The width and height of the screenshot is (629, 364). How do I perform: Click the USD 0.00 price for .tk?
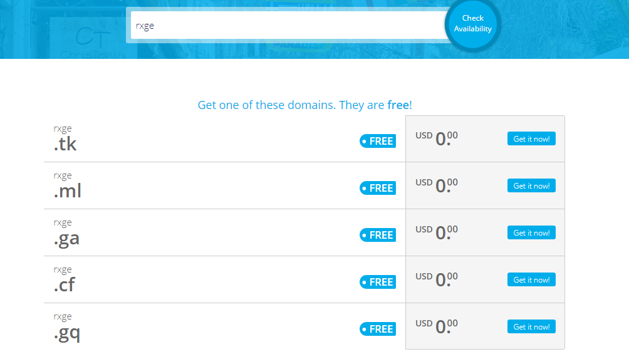point(437,138)
